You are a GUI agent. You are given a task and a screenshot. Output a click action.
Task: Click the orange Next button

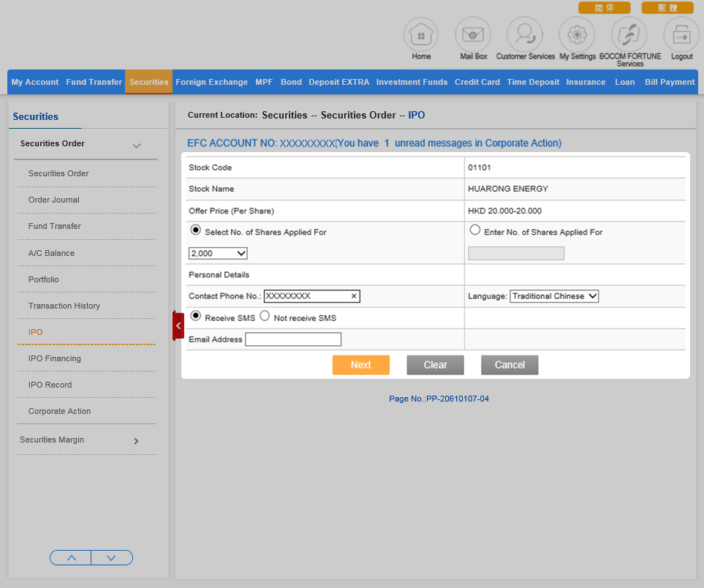pos(360,365)
